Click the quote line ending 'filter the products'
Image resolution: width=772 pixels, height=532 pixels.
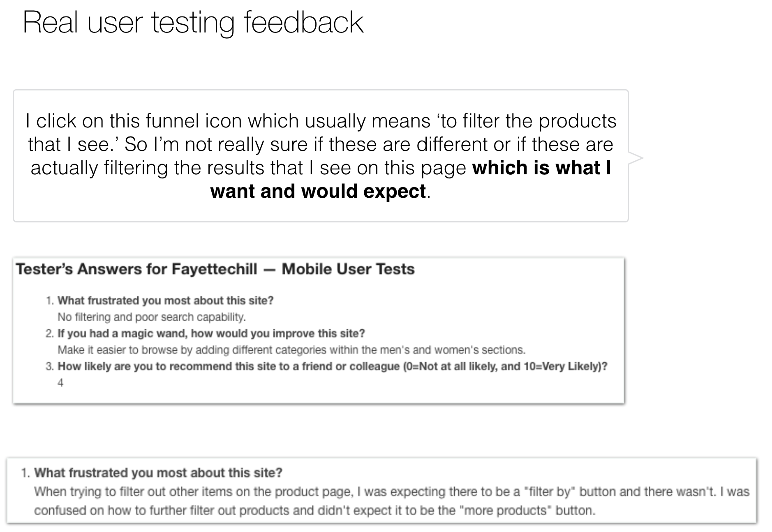tap(321, 121)
